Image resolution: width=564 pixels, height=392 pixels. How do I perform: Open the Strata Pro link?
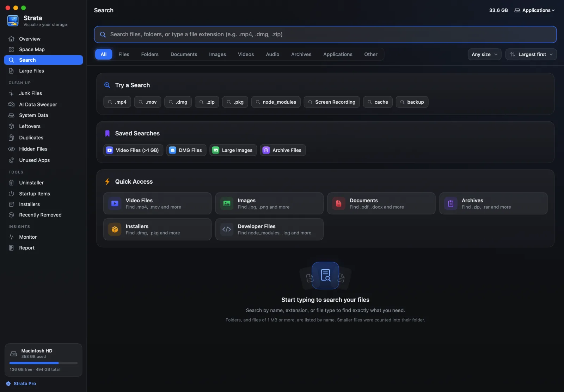click(21, 384)
